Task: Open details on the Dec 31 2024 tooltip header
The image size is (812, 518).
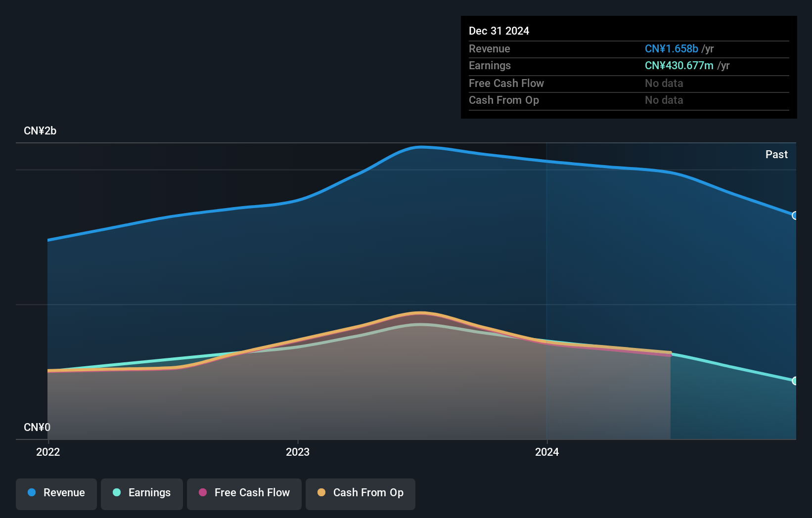Action: point(499,31)
